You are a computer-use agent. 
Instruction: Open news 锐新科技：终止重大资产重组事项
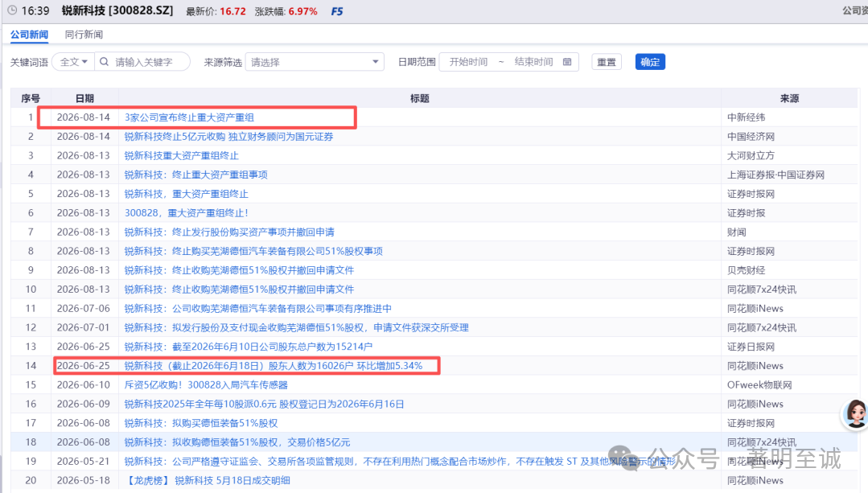coord(196,175)
